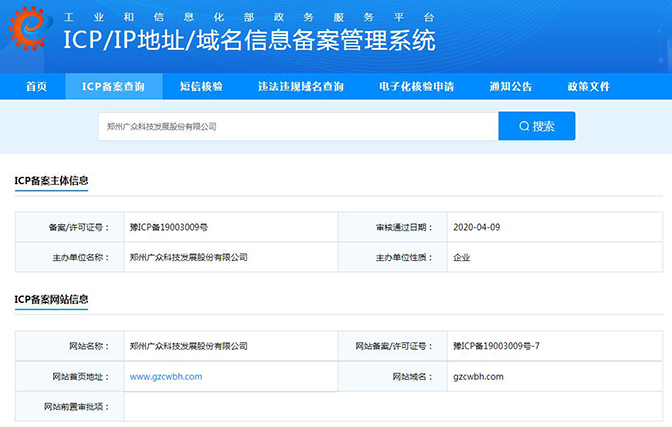672x427 pixels.
Task: Click the ICP备案网站信息 section heading
Action: coord(51,300)
